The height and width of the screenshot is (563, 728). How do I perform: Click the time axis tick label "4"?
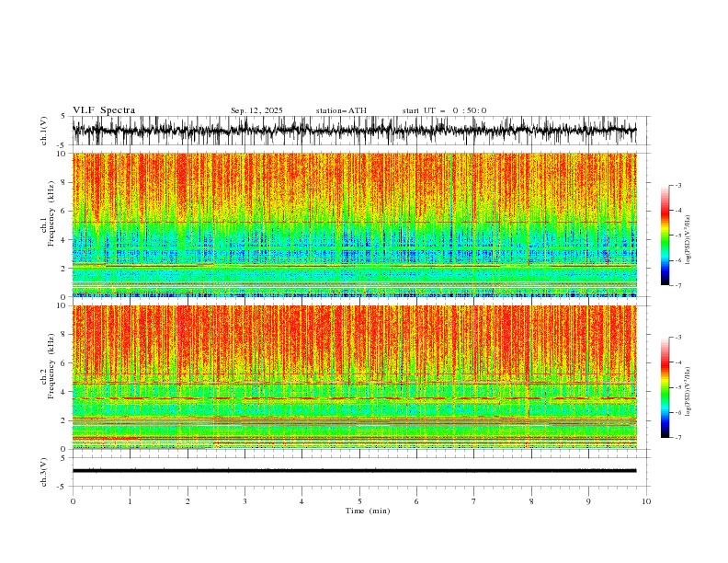(x=301, y=501)
